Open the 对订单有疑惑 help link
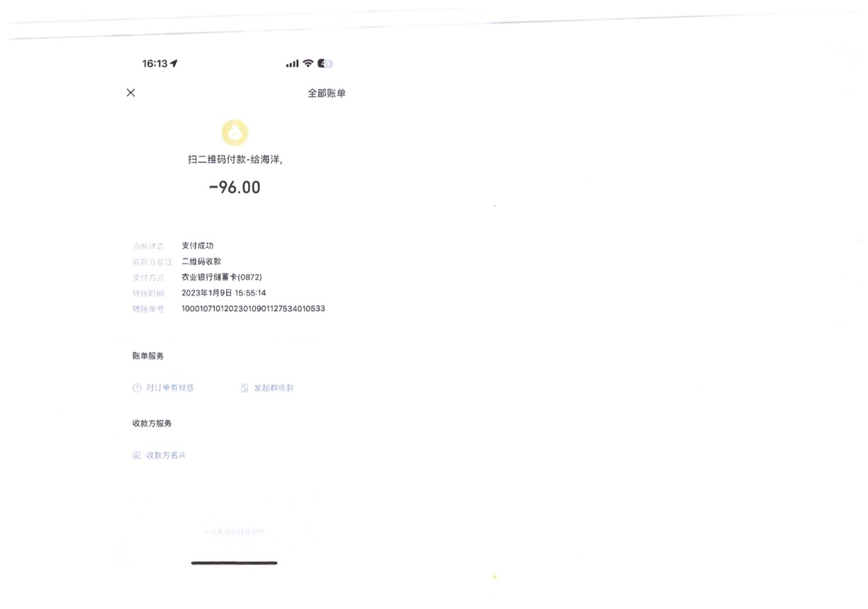This screenshot has height=609, width=868. (x=170, y=388)
